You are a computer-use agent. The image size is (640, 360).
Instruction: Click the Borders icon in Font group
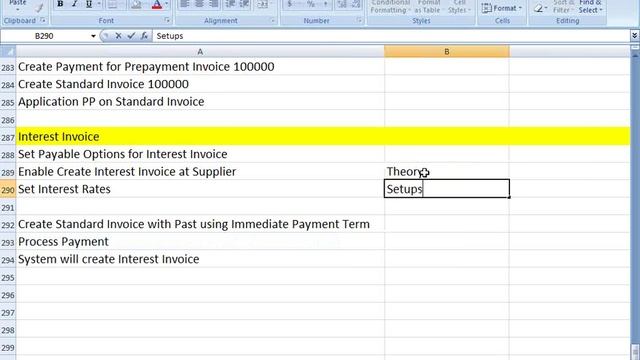click(112, 4)
